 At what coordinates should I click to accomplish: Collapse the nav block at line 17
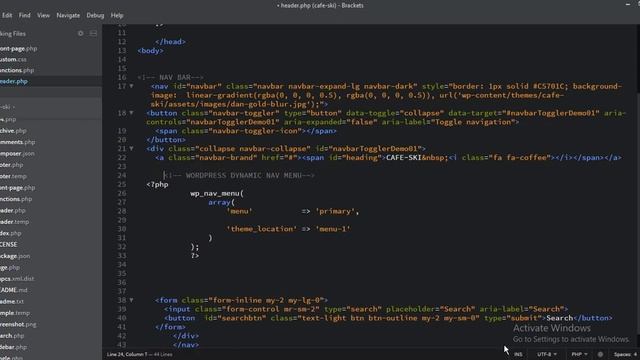[131, 86]
